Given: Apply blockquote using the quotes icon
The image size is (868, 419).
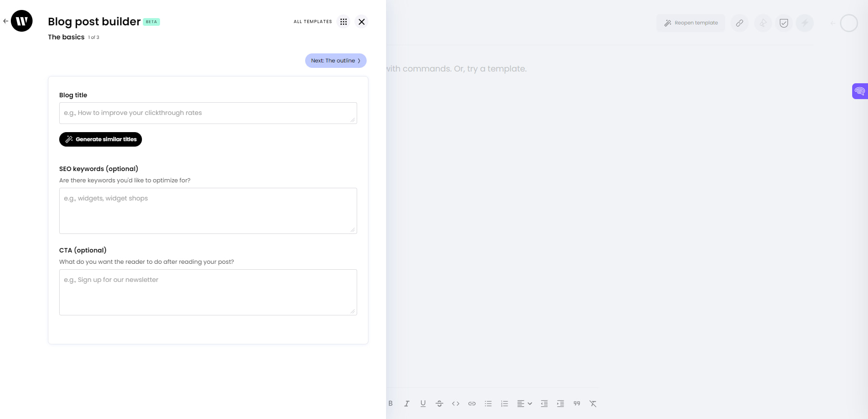Looking at the screenshot, I should [576, 403].
